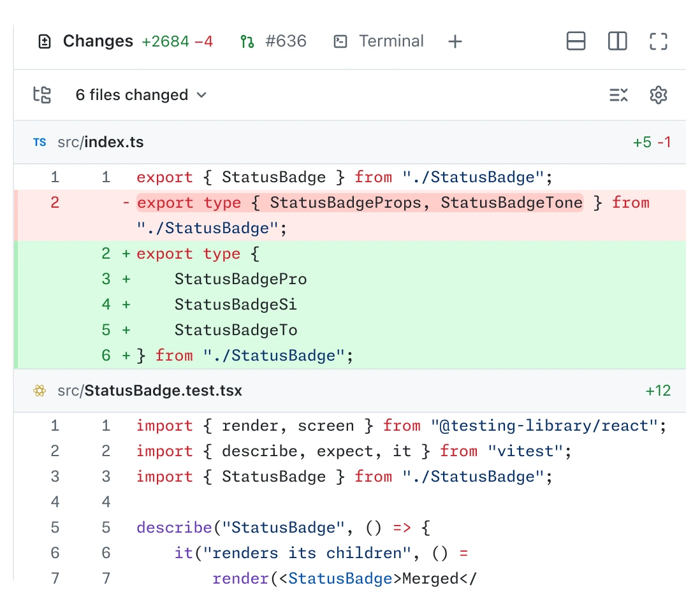The image size is (700, 604).
Task: Switch to vertical split layout
Action: [617, 41]
